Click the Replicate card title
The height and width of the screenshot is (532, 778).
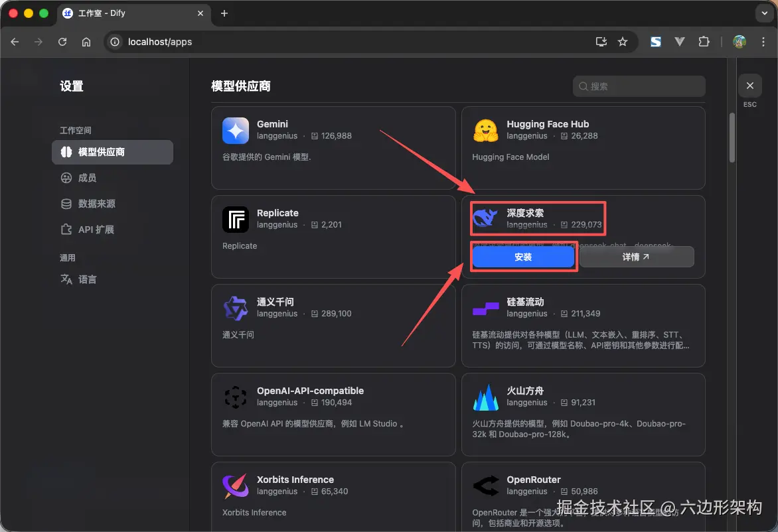(x=278, y=213)
